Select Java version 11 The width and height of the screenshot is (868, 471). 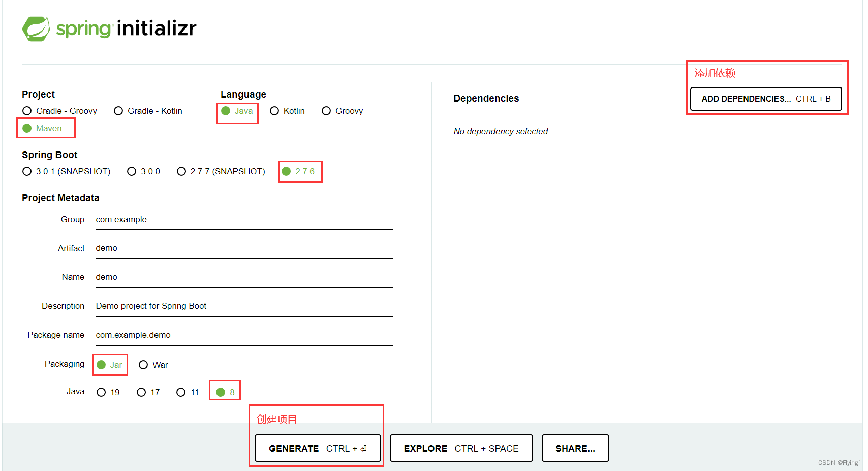[188, 392]
